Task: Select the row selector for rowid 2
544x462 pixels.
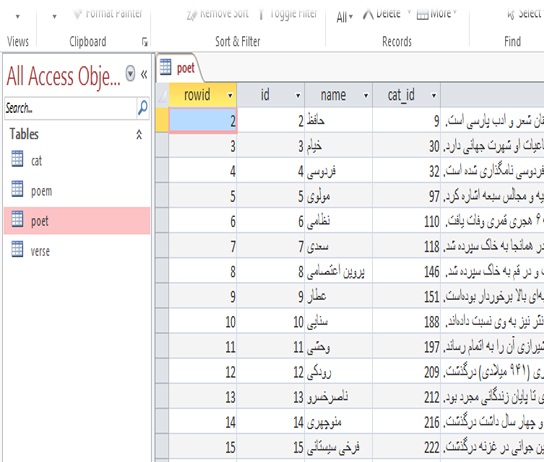Action: coord(162,120)
